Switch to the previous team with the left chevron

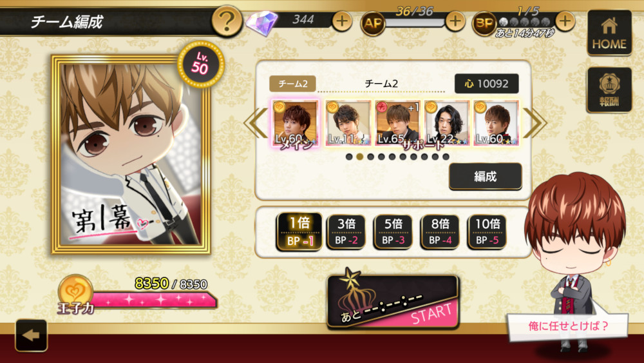256,123
